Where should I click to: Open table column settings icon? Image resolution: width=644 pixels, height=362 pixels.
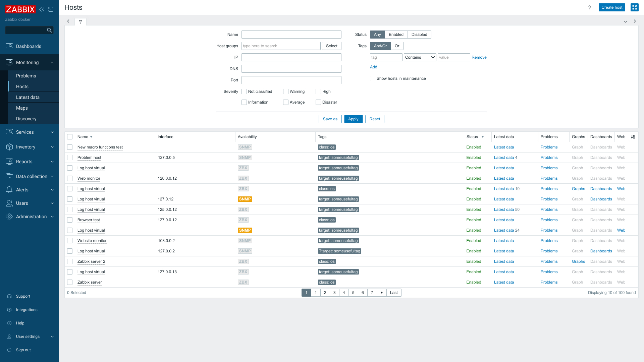click(633, 137)
